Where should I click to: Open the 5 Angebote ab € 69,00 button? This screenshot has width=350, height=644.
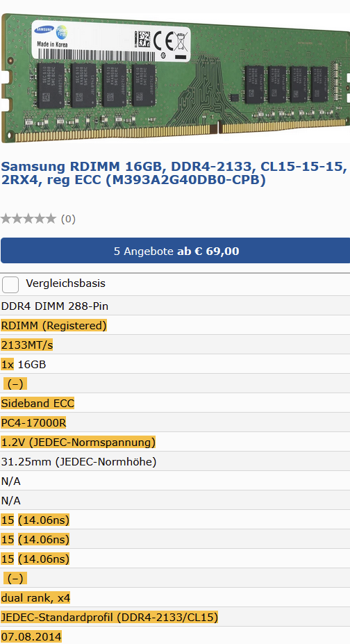[x=176, y=251]
